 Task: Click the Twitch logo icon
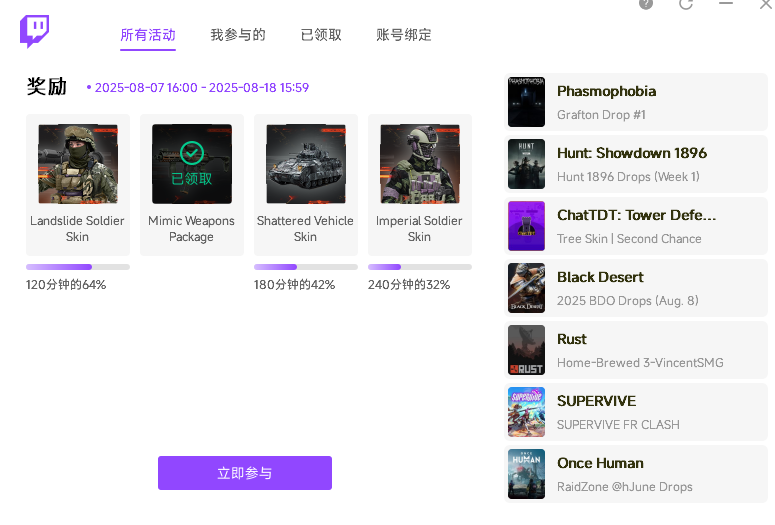pos(34,32)
